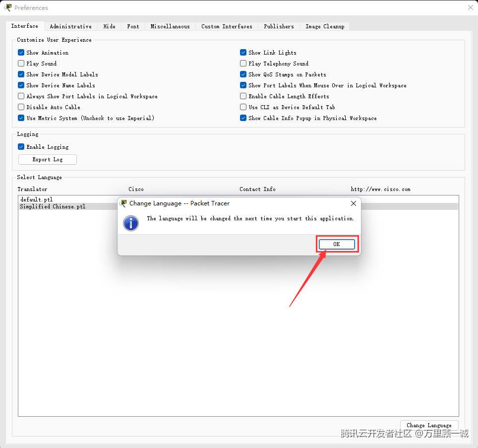This screenshot has height=448, width=478.
Task: Click the Cisco translator name
Action: tap(136, 189)
